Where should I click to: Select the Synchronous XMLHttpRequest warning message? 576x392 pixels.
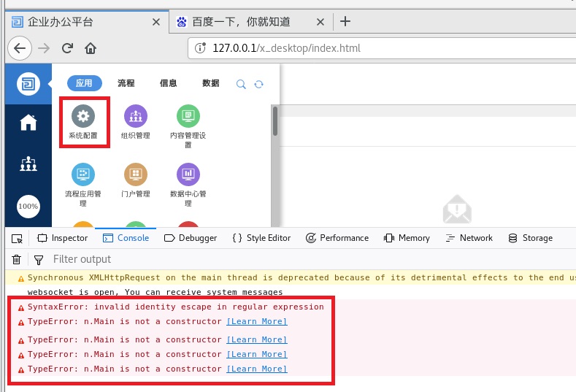pos(302,277)
